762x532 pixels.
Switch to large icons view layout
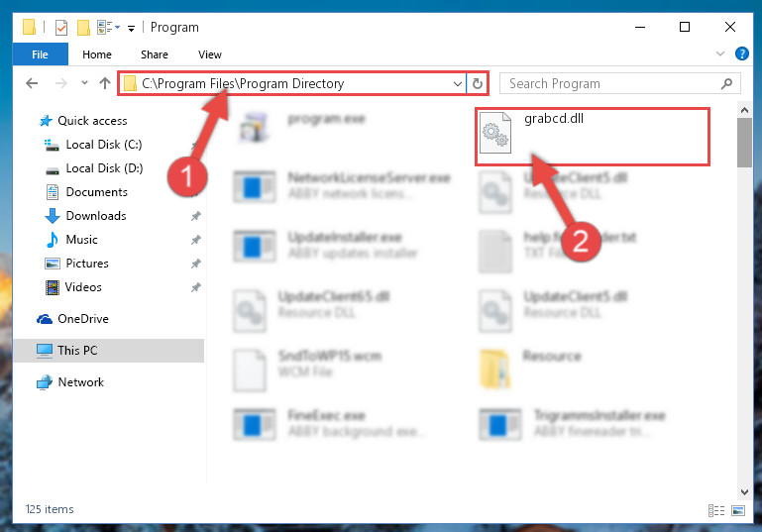click(738, 510)
